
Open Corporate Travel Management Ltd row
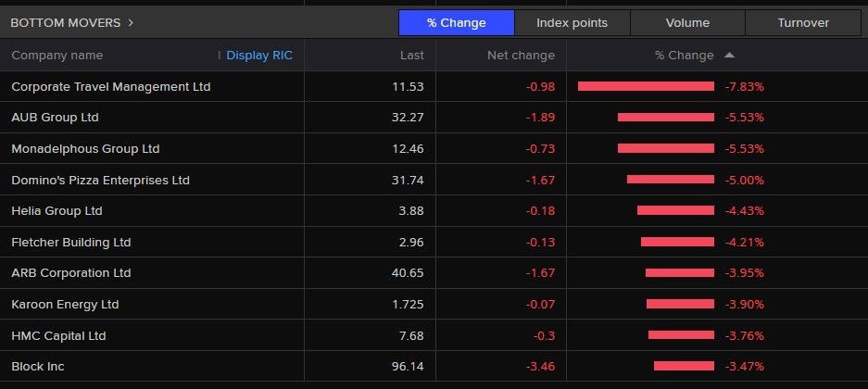110,86
